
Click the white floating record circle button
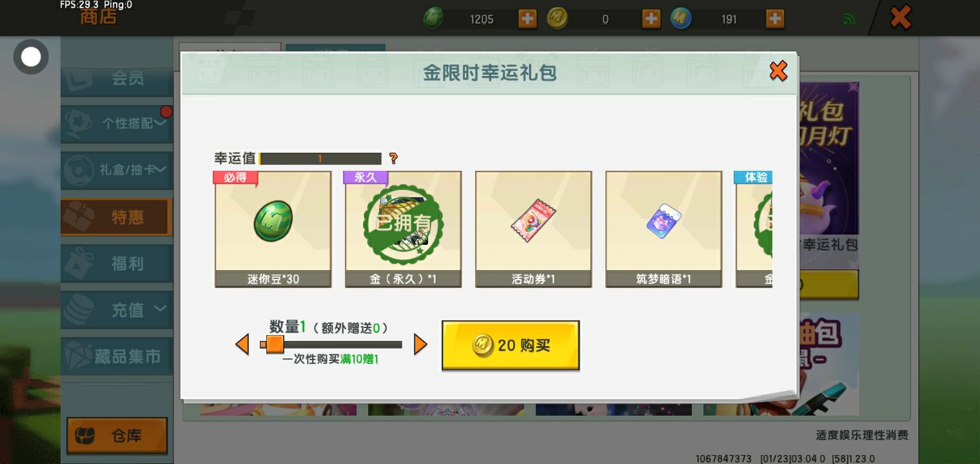click(x=31, y=57)
